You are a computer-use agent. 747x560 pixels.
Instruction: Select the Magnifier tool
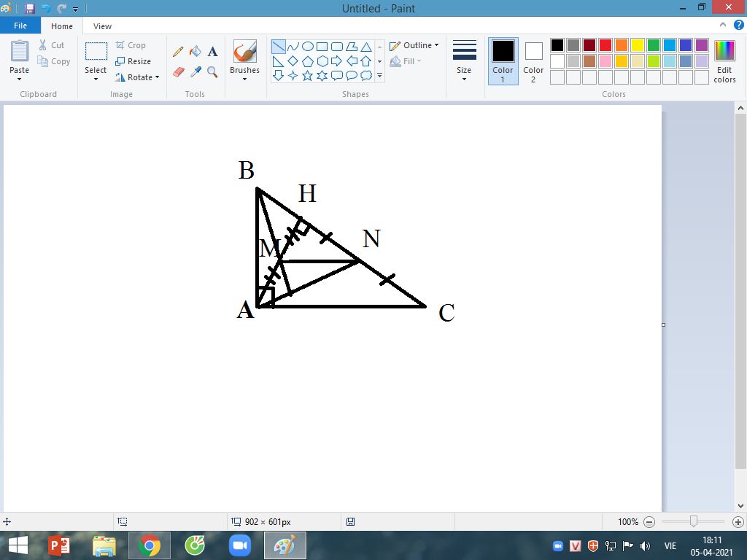click(x=212, y=72)
